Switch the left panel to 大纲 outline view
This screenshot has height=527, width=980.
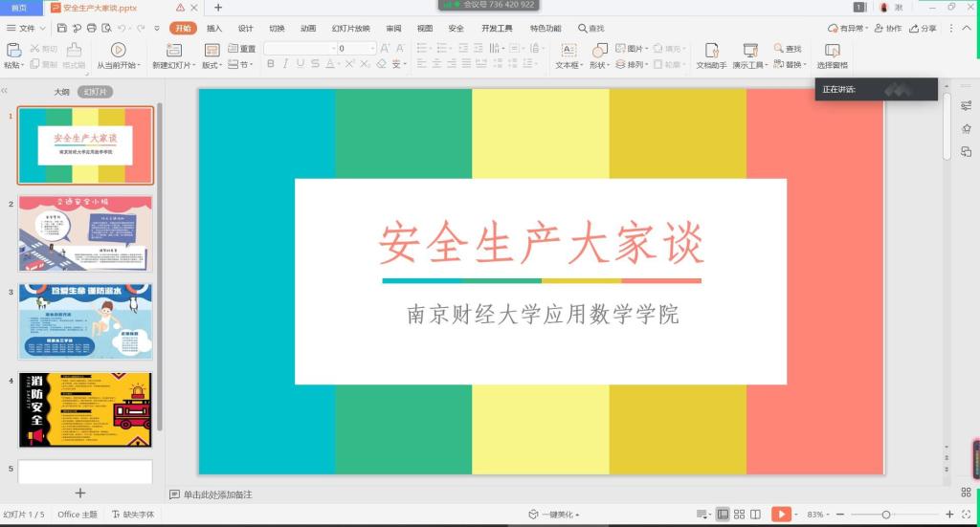[x=61, y=92]
